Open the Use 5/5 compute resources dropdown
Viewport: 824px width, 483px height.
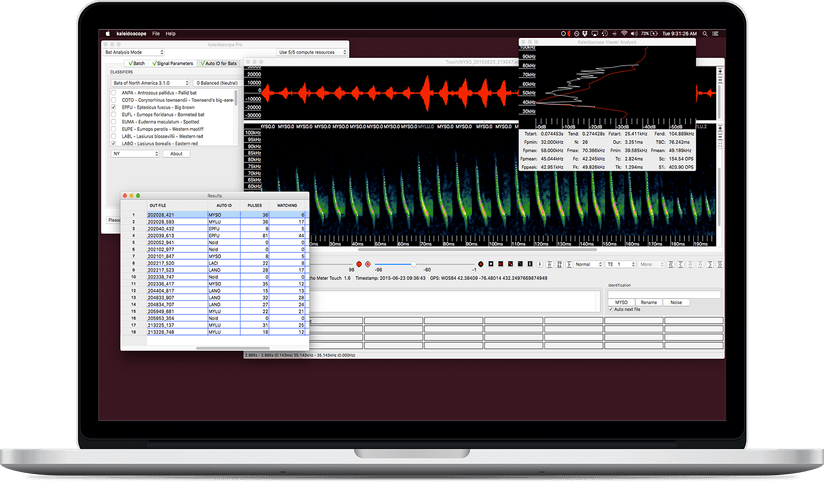(312, 52)
